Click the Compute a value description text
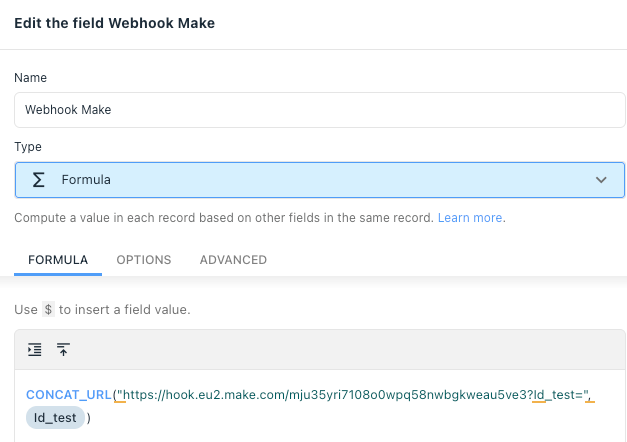 tap(224, 218)
